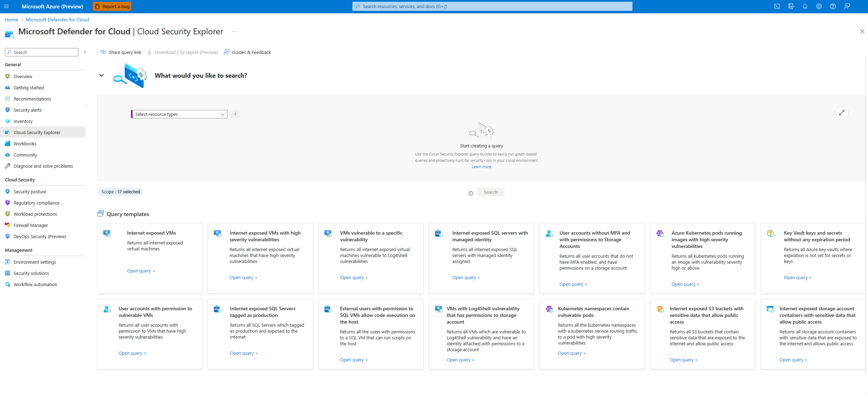Open the Internet exposed VMs query
The image size is (868, 395).
[141, 271]
